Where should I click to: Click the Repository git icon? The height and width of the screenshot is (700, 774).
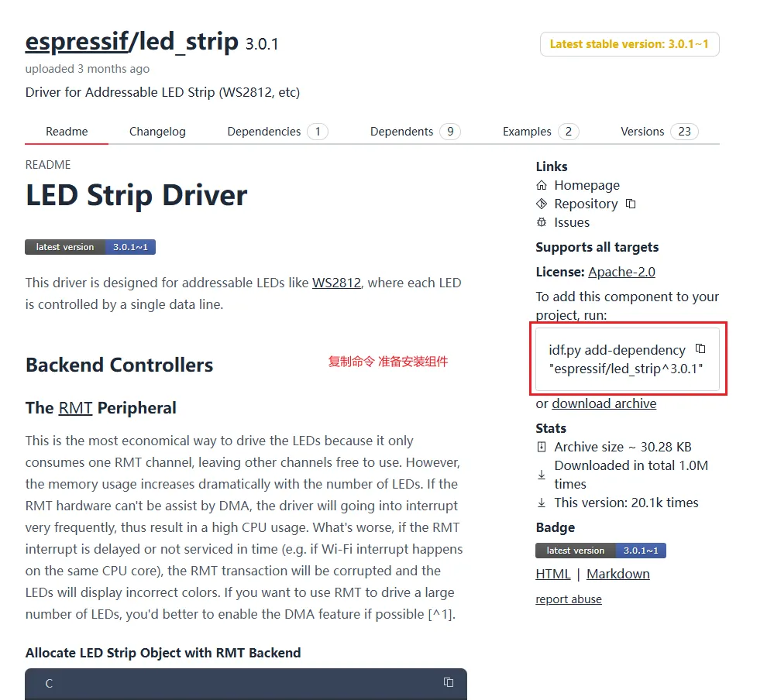point(542,204)
